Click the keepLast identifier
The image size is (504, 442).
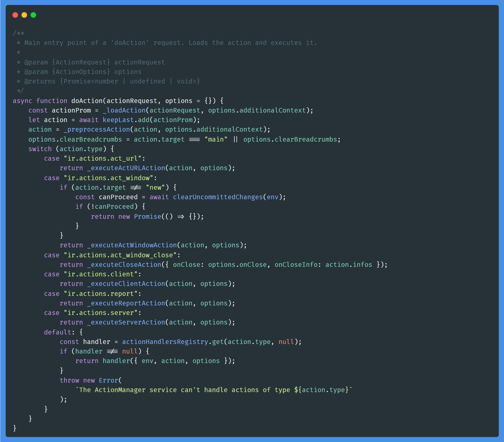118,120
